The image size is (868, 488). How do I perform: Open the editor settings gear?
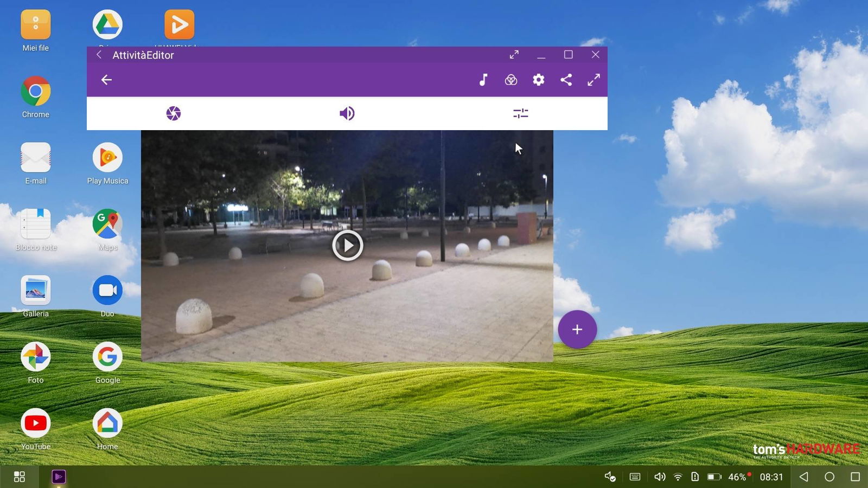[538, 80]
